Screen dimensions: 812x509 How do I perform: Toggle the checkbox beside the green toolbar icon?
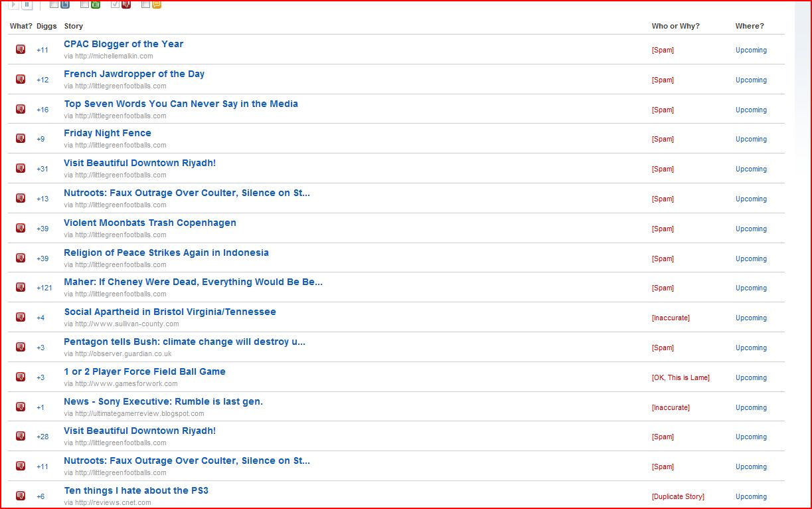pos(84,4)
